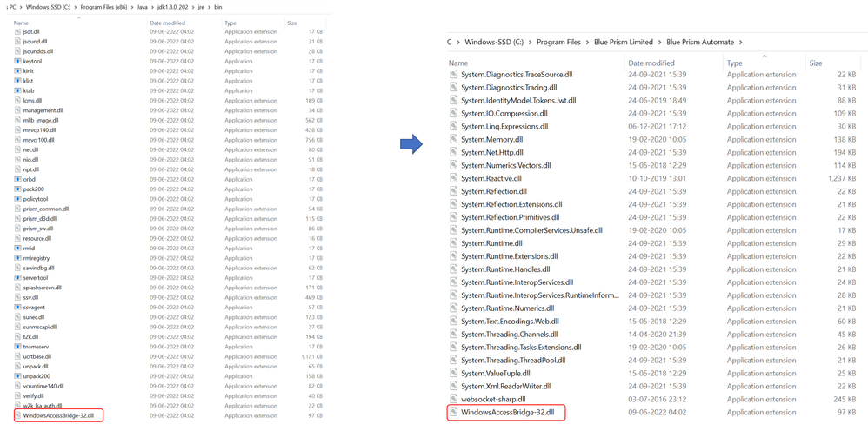The width and height of the screenshot is (868, 431).
Task: Select w2k_lsa_auth.dll file name
Action: (43, 406)
